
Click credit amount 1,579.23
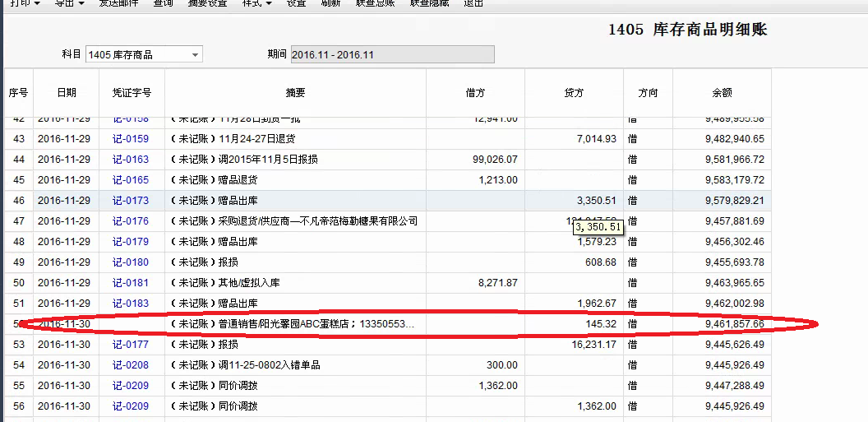click(597, 242)
